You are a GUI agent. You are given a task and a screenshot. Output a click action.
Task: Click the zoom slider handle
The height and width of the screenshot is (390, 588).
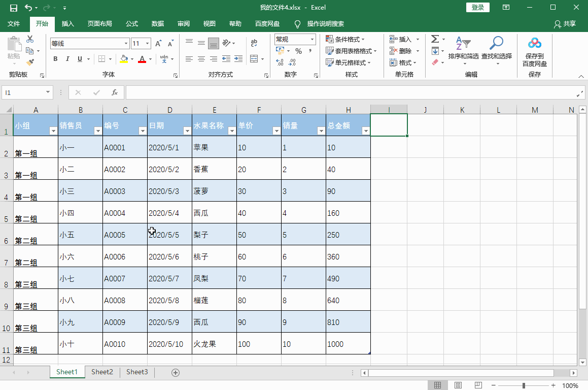coord(524,385)
